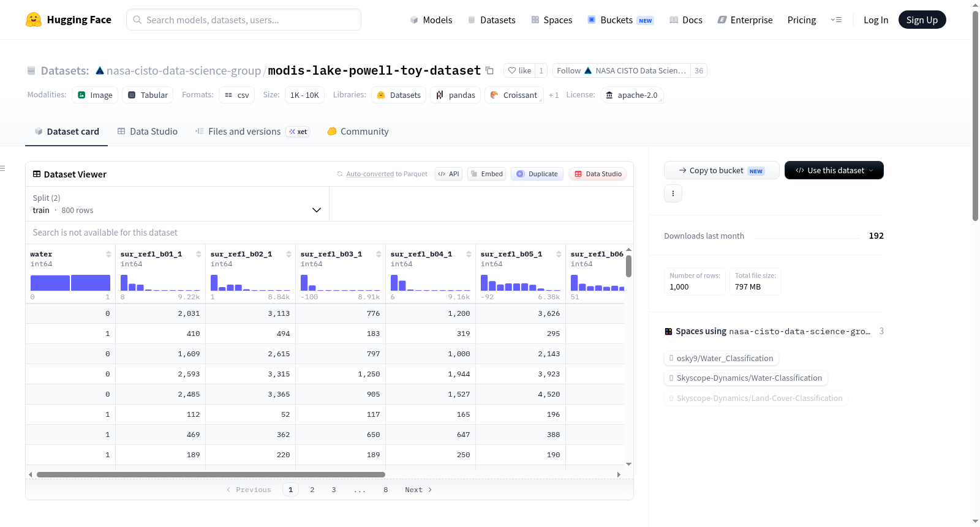
Task: Go to page 2 of the table
Action: [312, 490]
